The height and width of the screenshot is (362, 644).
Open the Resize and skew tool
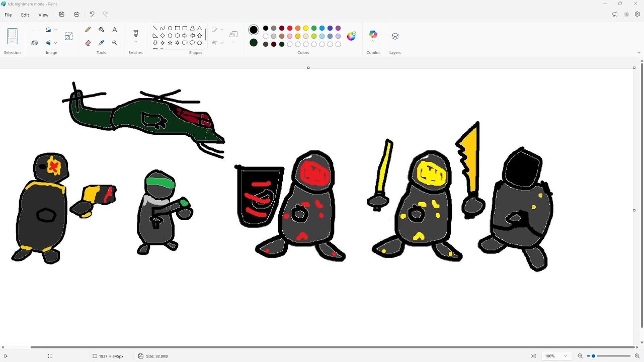point(69,36)
